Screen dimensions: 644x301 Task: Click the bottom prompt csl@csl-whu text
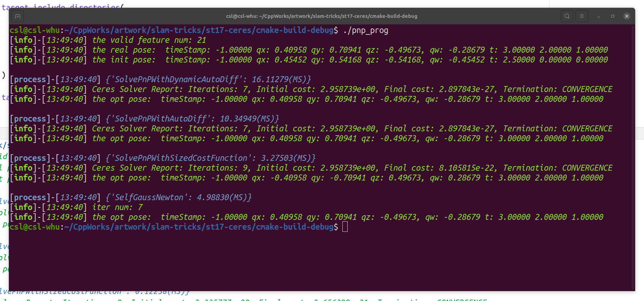click(35, 227)
